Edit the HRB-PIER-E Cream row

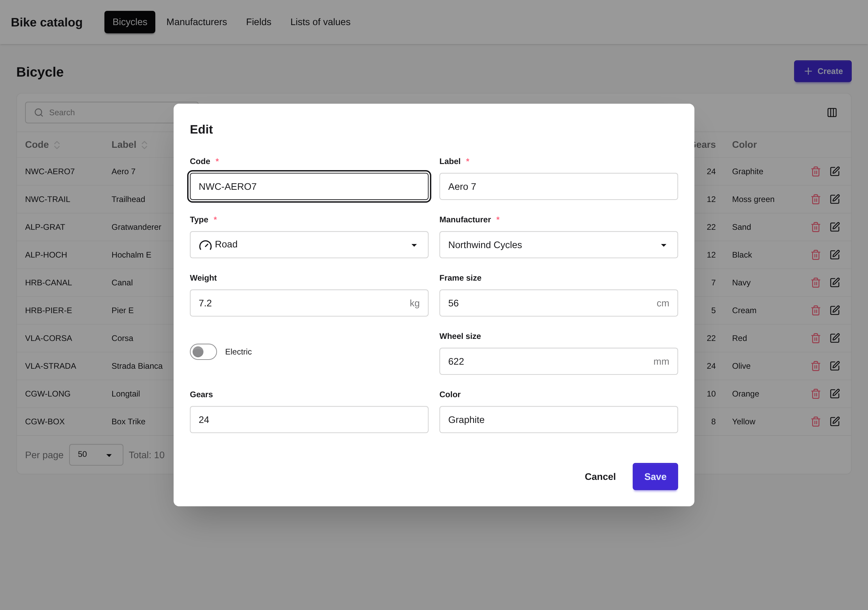point(835,310)
